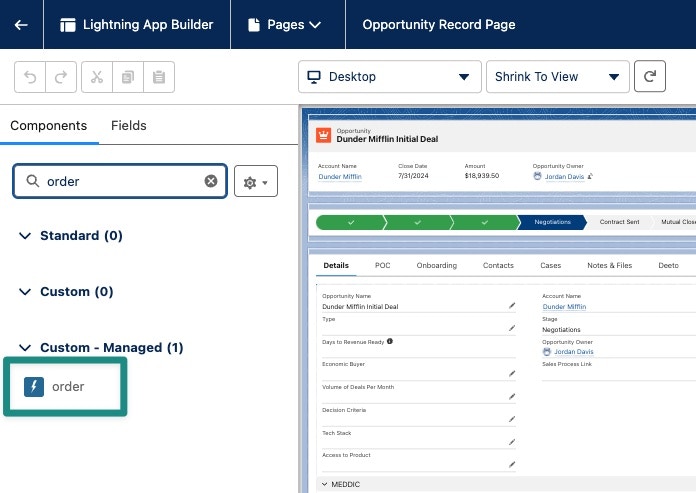696x493 pixels.
Task: Click the cut scissors icon
Action: pyautogui.click(x=97, y=77)
